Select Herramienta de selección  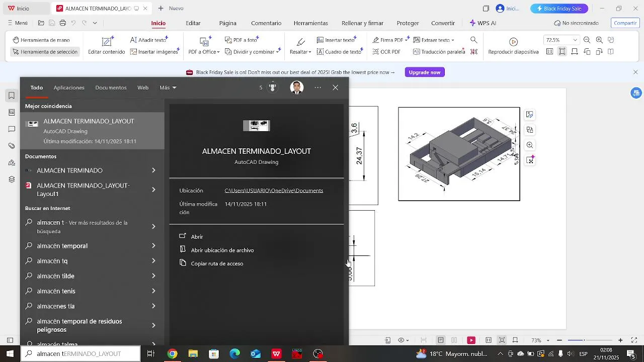click(45, 52)
